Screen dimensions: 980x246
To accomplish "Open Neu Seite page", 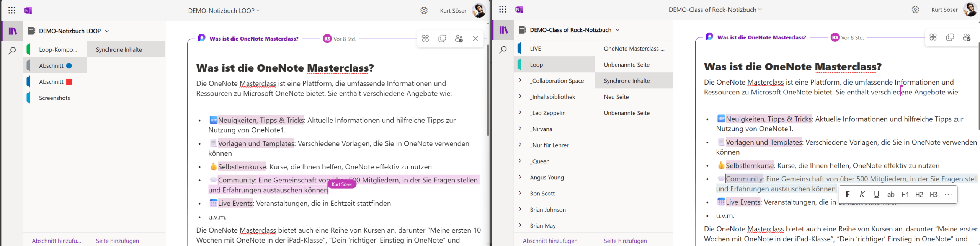I will [x=634, y=96].
